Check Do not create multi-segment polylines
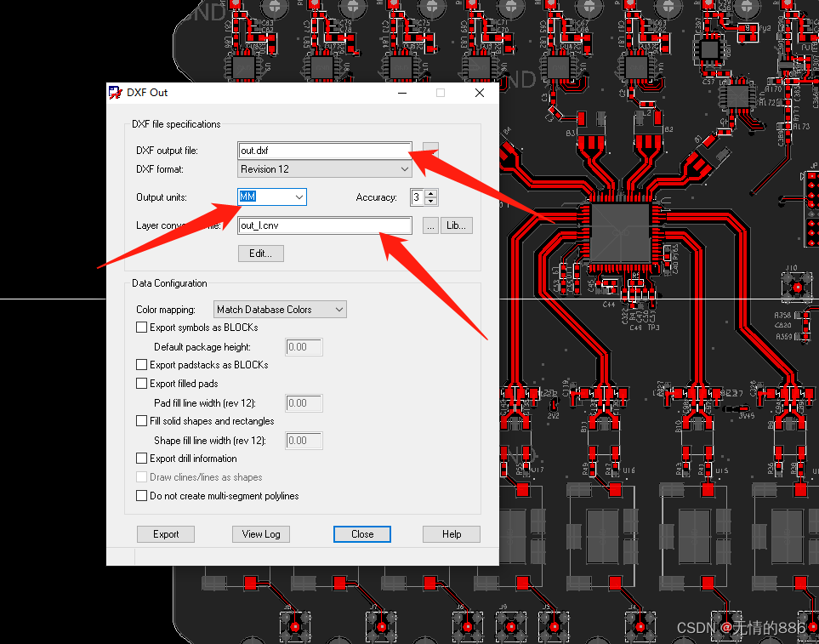The image size is (819, 644). [x=141, y=496]
